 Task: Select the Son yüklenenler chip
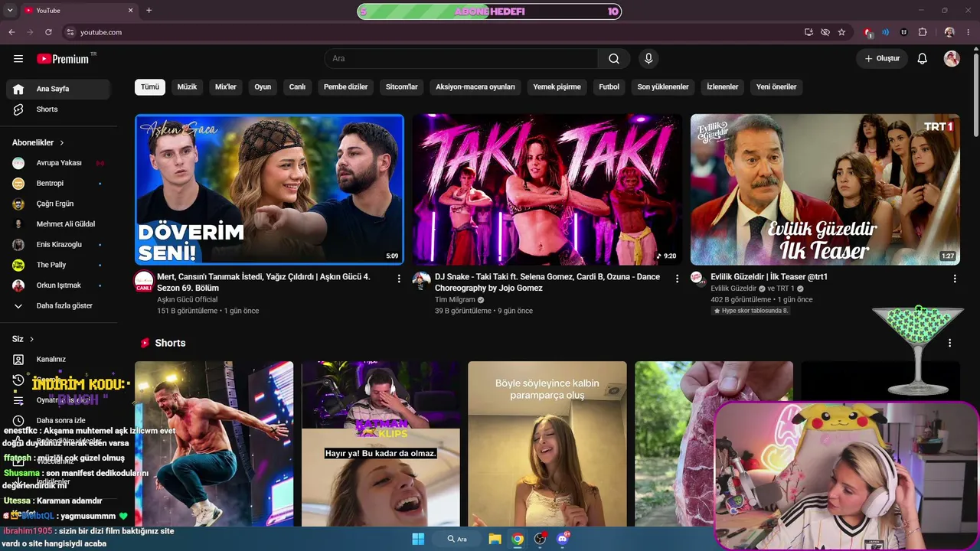coord(663,87)
